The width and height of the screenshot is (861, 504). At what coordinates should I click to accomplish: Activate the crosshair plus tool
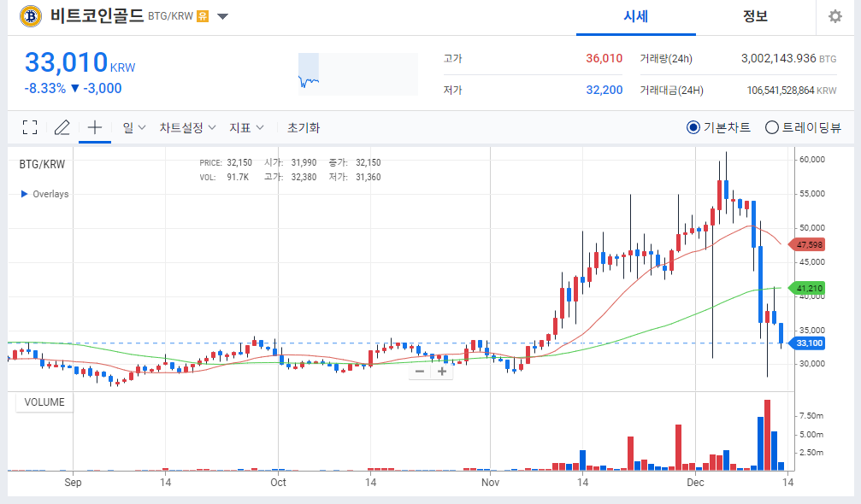coord(94,127)
